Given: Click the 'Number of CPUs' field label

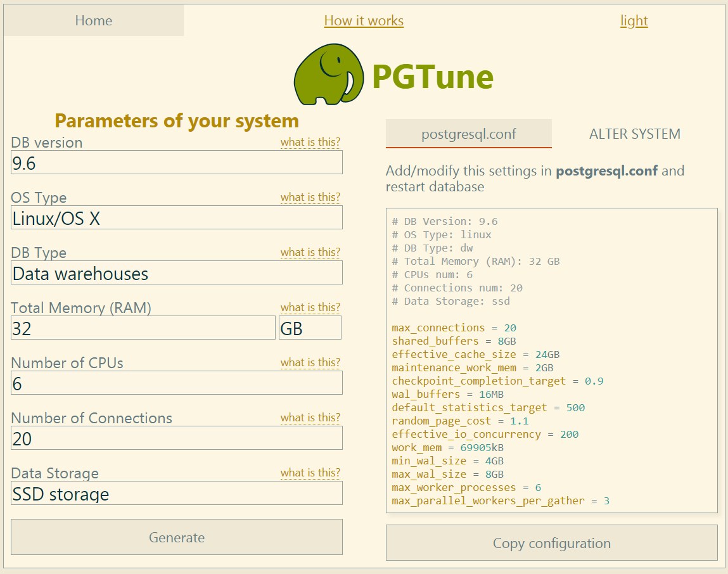Looking at the screenshot, I should tap(67, 363).
